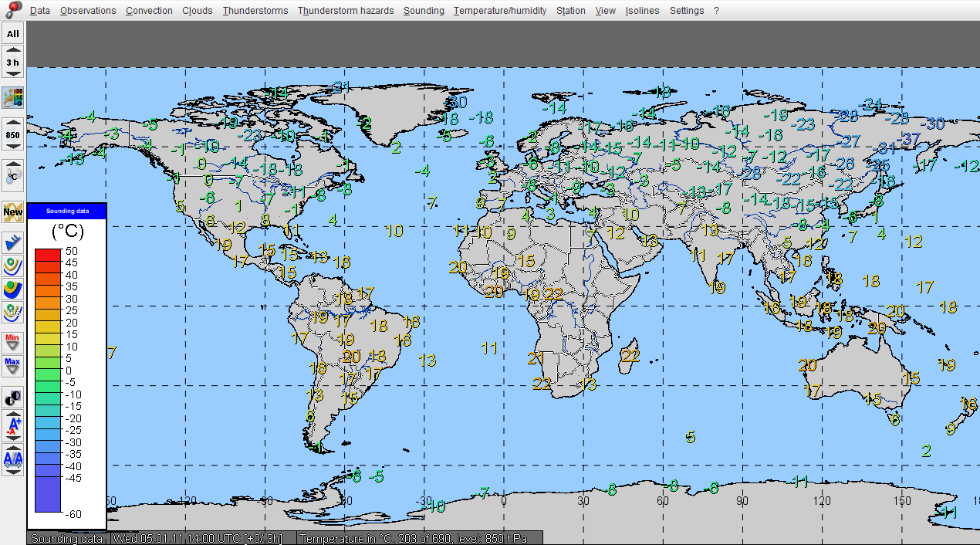Click the green -5 to 0 legend swatch
Image resolution: width=980 pixels, height=545 pixels.
[48, 376]
